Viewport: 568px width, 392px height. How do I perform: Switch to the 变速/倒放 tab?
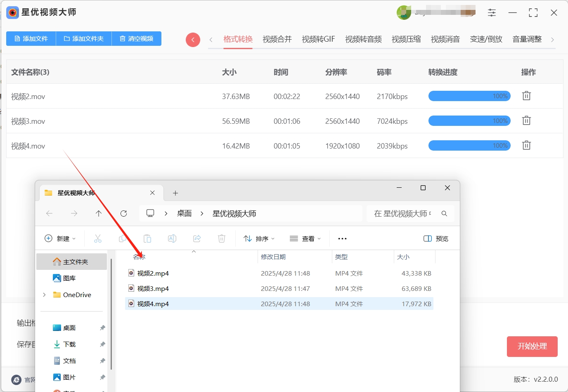pos(486,39)
